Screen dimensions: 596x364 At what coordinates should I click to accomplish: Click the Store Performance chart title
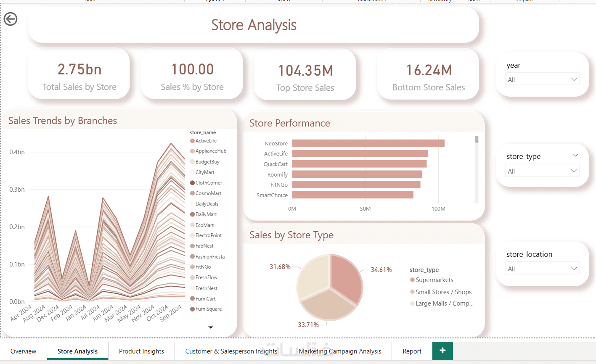coord(290,123)
